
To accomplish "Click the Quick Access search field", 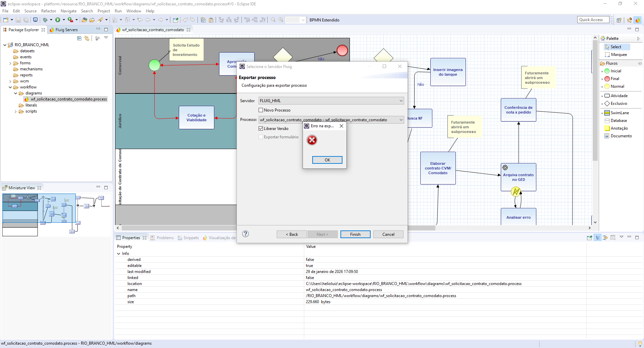I will [x=593, y=20].
